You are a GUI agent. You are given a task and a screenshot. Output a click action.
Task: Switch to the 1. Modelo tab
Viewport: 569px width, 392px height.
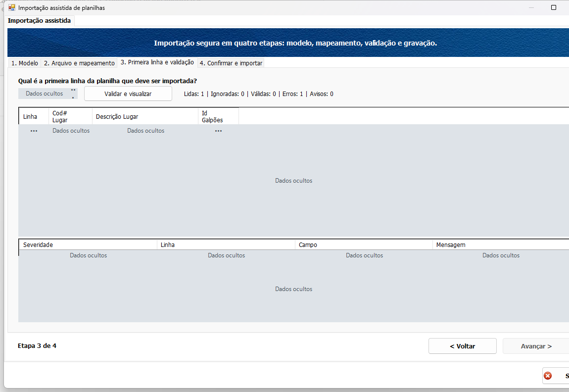pyautogui.click(x=25, y=63)
